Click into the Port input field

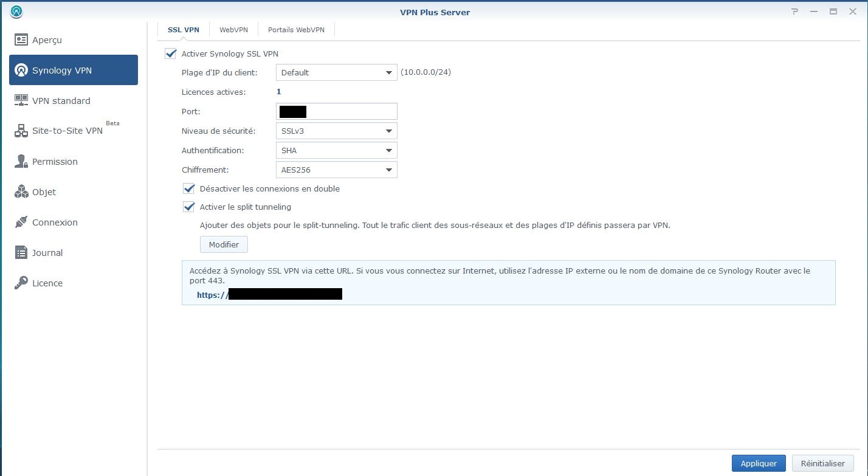click(x=336, y=111)
